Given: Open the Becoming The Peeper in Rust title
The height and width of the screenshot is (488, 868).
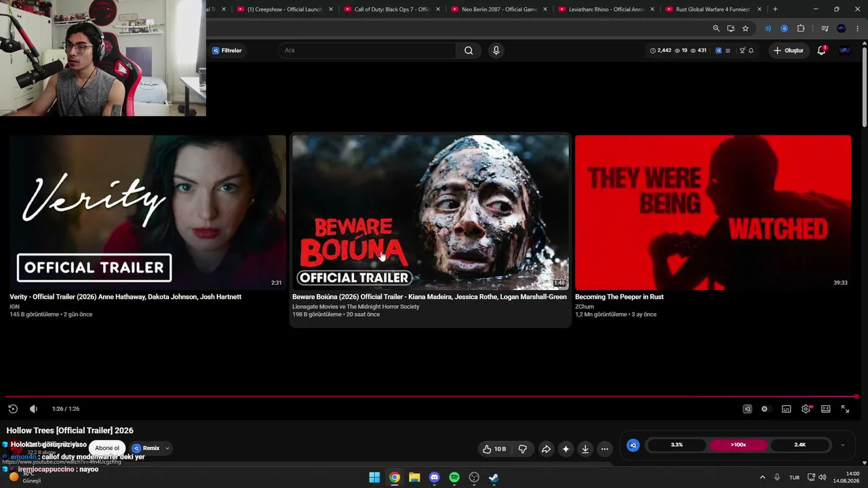Looking at the screenshot, I should point(619,297).
